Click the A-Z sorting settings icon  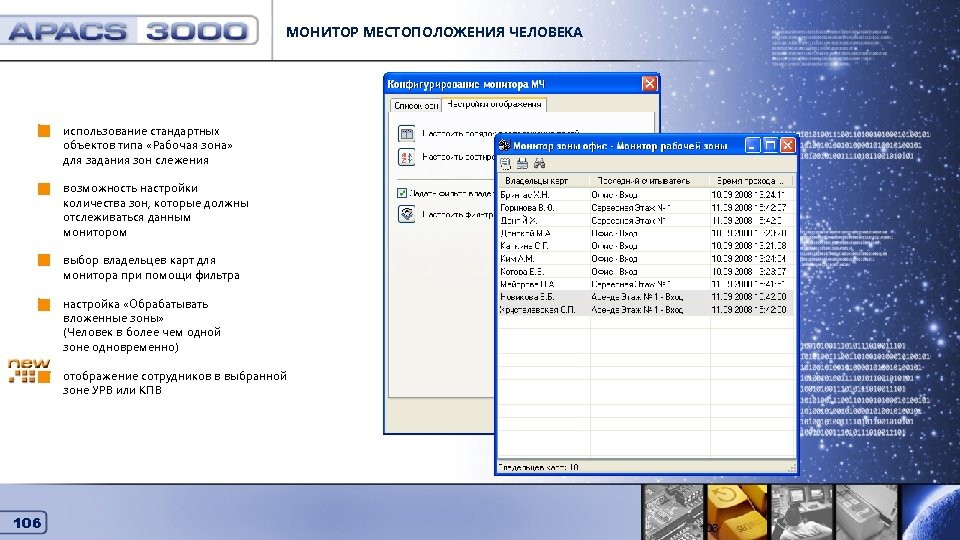click(407, 157)
